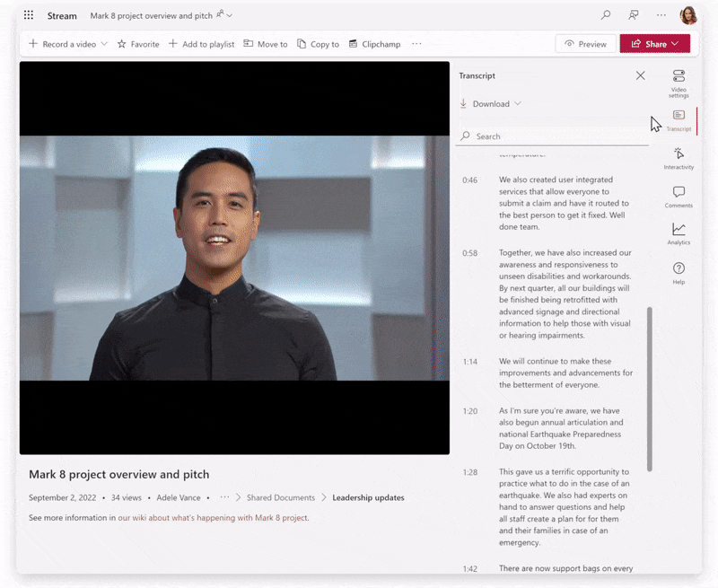This screenshot has width=718, height=588.
Task: Click the video player frame
Action: tap(234, 258)
